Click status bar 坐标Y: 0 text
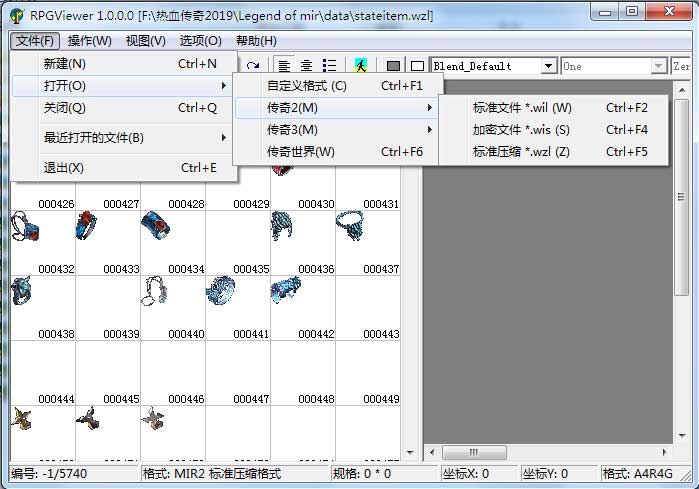The height and width of the screenshot is (489, 699). [545, 473]
